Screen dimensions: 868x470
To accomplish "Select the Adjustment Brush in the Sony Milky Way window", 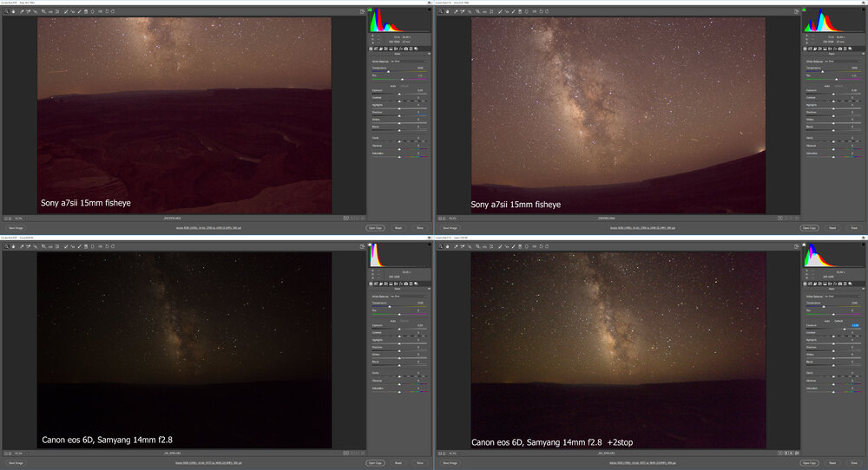I will click(x=513, y=11).
